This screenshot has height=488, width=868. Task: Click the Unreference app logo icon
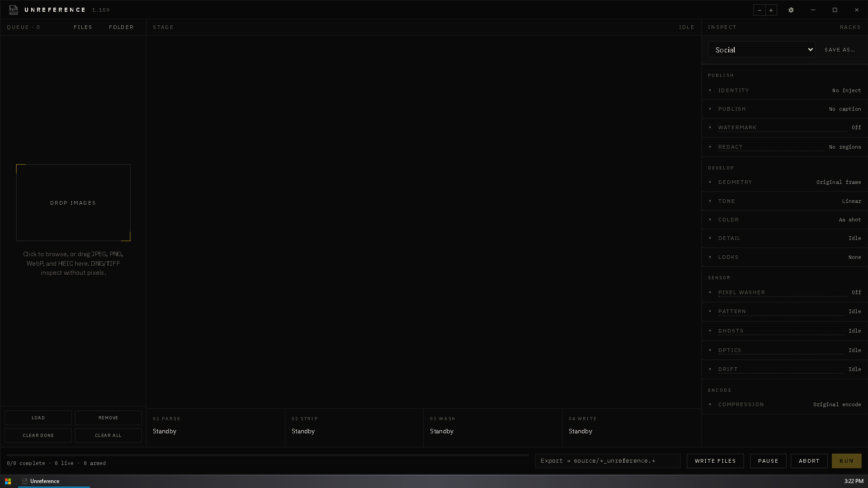(14, 9)
